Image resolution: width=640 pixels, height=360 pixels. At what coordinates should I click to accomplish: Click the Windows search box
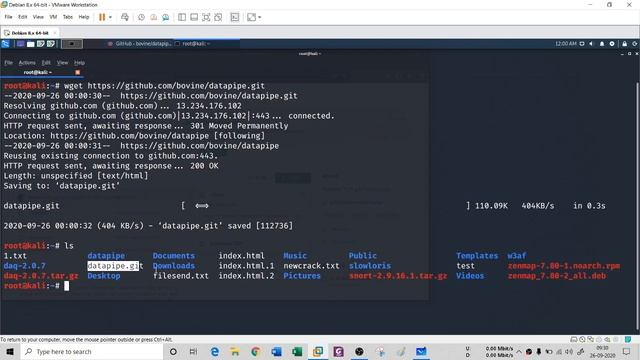pyautogui.click(x=91, y=351)
